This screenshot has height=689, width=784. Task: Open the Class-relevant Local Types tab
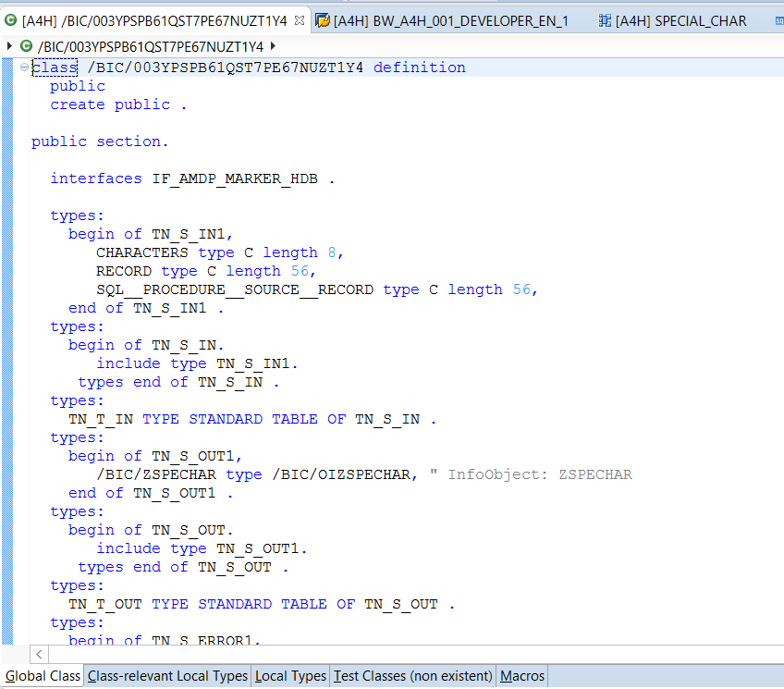tap(167, 676)
